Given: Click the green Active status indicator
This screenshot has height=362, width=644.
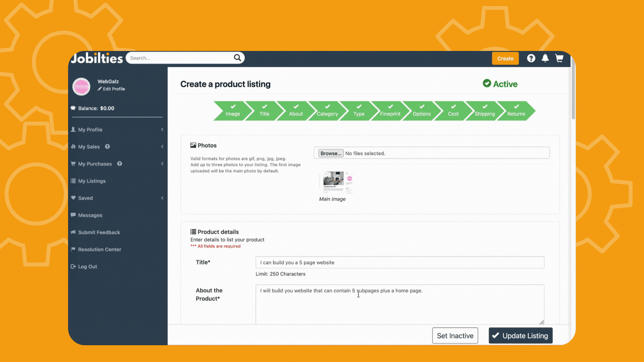Looking at the screenshot, I should point(500,84).
